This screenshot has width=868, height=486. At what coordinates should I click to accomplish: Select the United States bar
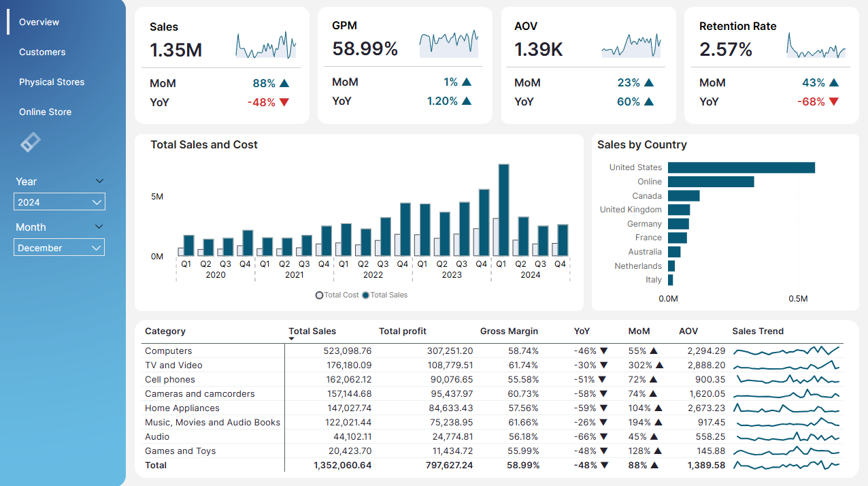pos(741,167)
